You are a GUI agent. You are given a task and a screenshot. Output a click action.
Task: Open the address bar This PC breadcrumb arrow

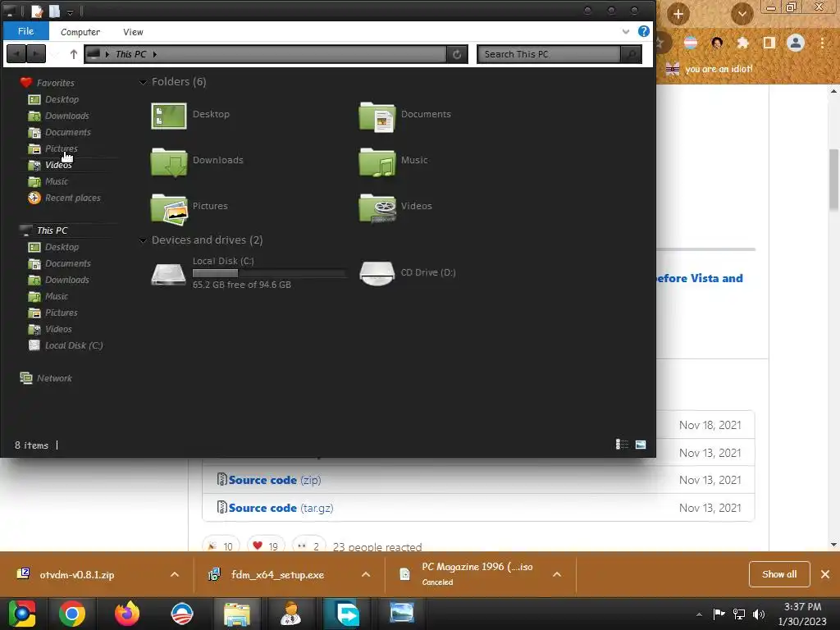pyautogui.click(x=155, y=54)
